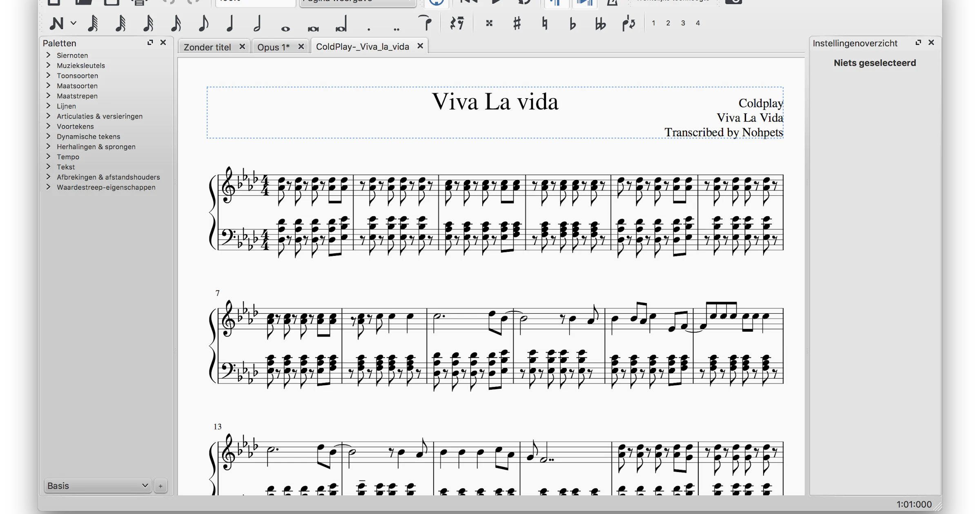Switch to voice 2

(668, 23)
